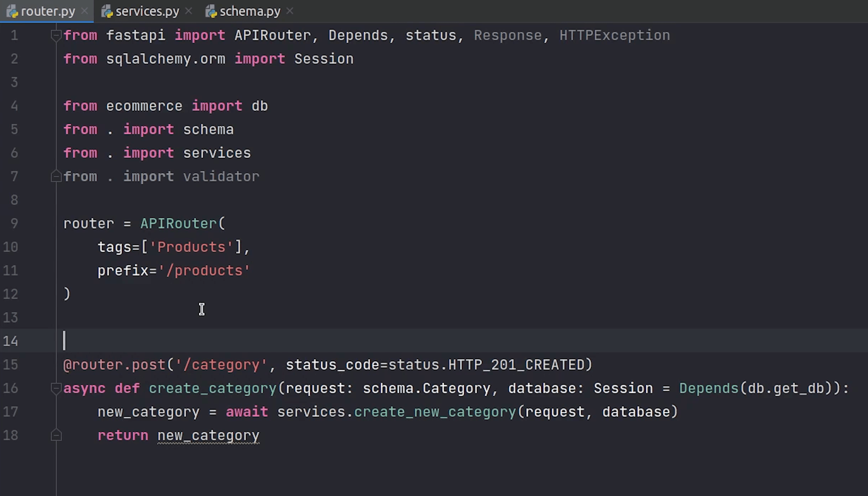Click the Python file icon on router.py tab
The image size is (868, 496).
pos(12,12)
